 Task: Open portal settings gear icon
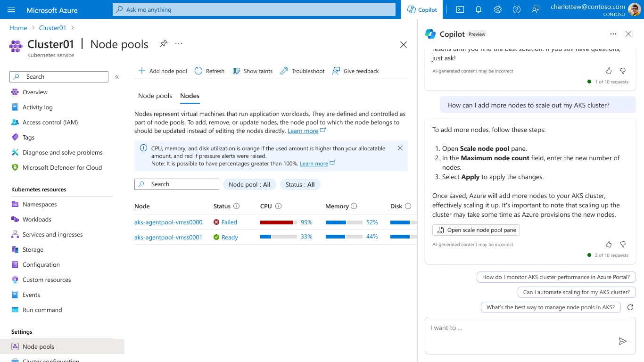point(497,9)
